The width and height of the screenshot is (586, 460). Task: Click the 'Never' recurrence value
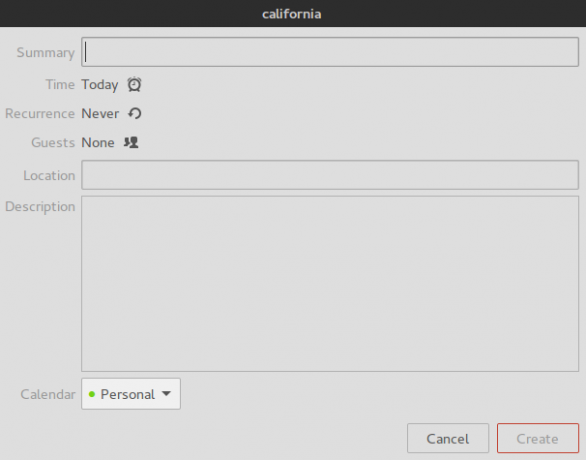pyautogui.click(x=100, y=114)
